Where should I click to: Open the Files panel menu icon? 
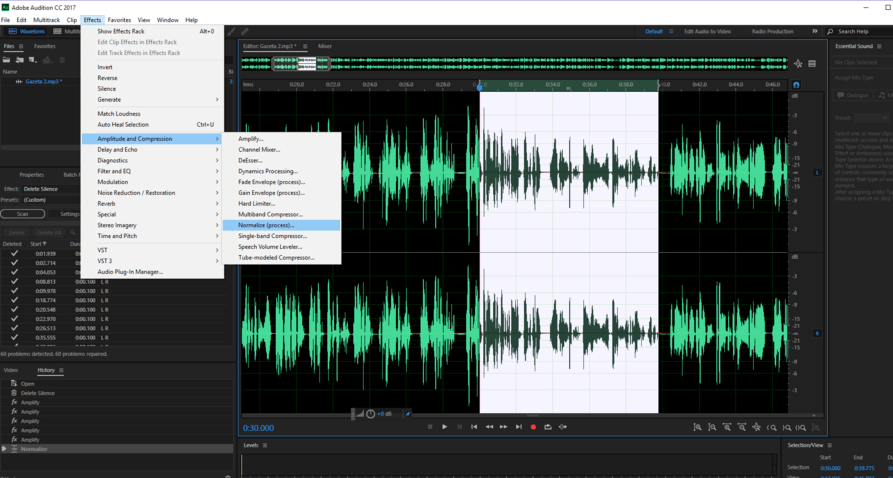coord(21,46)
